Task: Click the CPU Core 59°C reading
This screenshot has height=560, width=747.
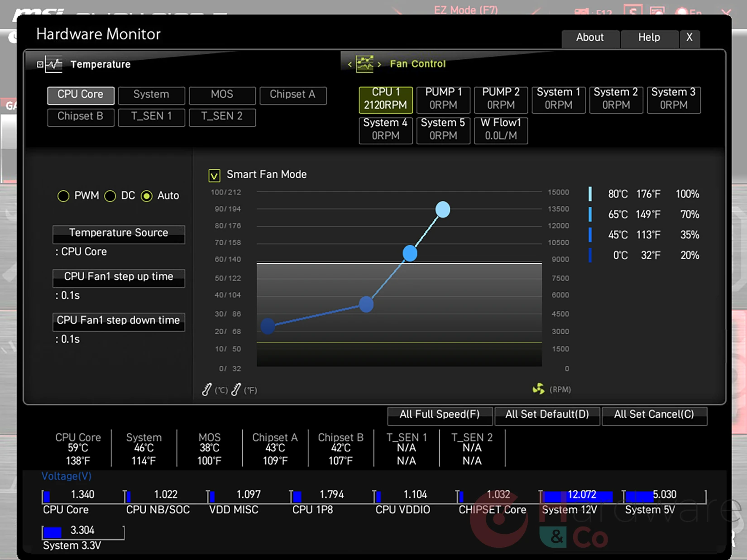Action: pos(78,448)
